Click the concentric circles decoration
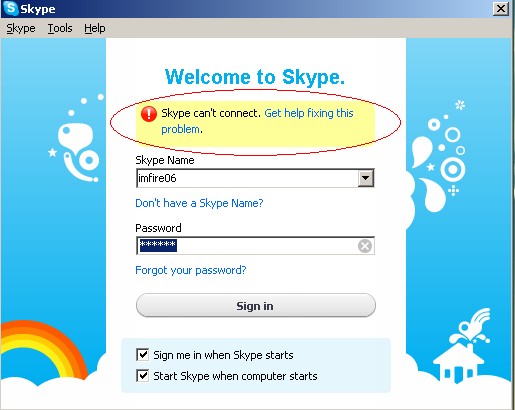 (x=452, y=169)
